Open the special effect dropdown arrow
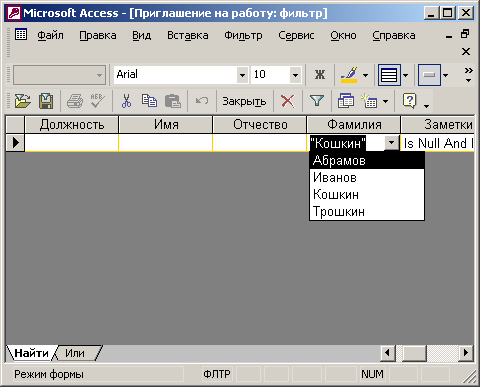 click(445, 75)
